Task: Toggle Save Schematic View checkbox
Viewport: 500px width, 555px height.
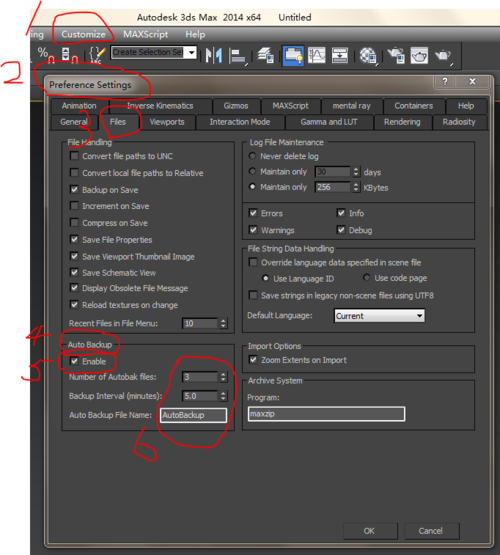Action: pyautogui.click(x=74, y=273)
